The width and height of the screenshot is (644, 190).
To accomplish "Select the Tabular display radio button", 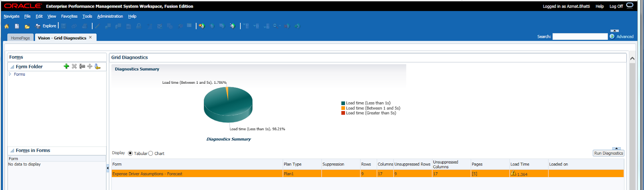I will click(130, 153).
